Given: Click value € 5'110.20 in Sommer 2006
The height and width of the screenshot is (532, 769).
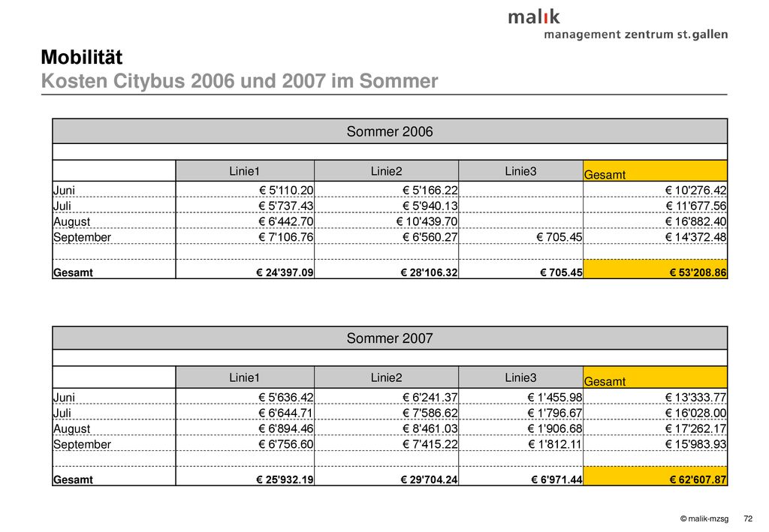Looking at the screenshot, I should [286, 190].
